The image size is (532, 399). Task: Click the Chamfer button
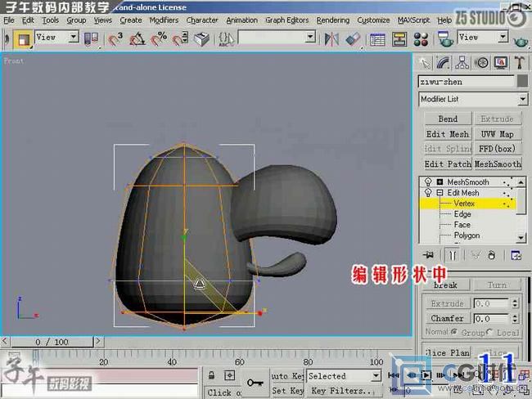[x=447, y=319]
